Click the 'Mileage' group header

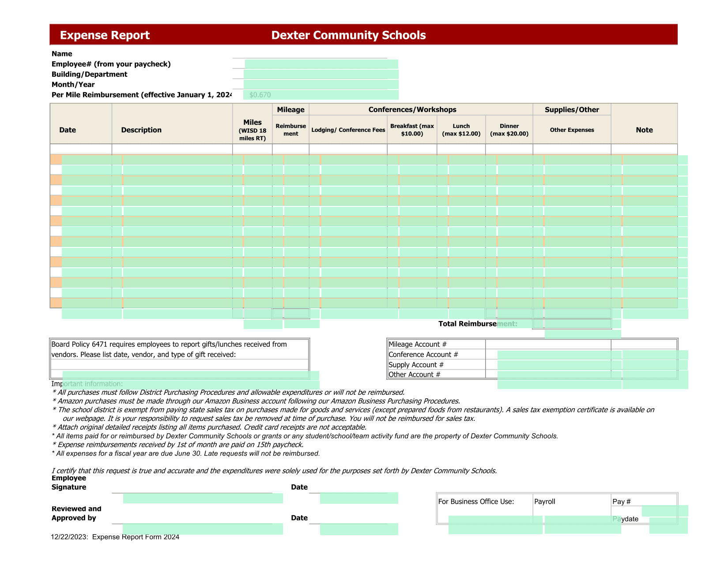[290, 110]
